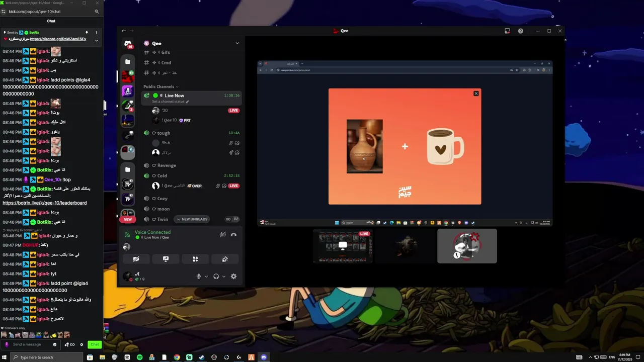Viewport: 644px width, 362px height.
Task: Open the botrix.live leaderboard link
Action: point(45,203)
